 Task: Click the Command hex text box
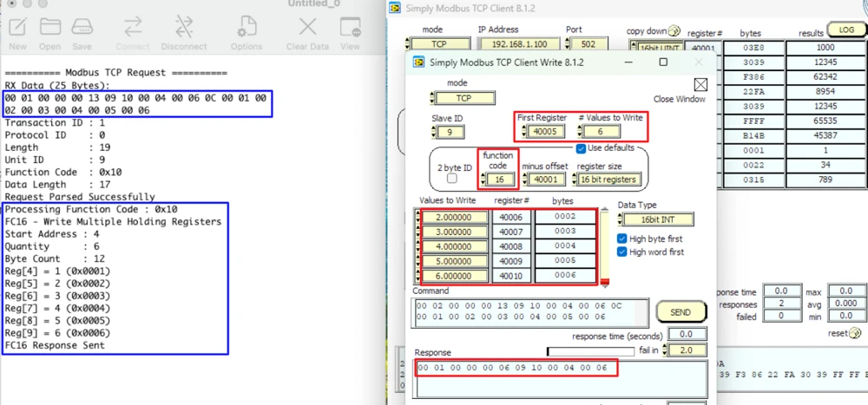click(x=530, y=312)
